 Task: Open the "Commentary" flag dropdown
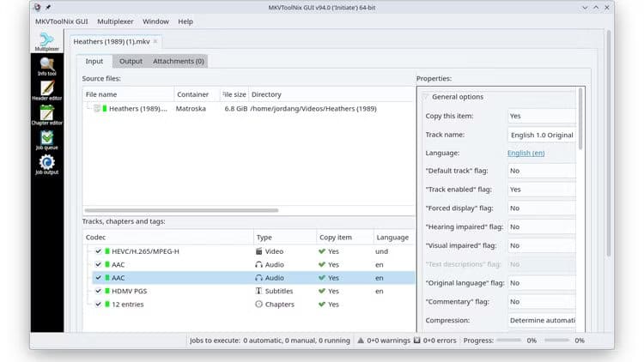tap(542, 302)
